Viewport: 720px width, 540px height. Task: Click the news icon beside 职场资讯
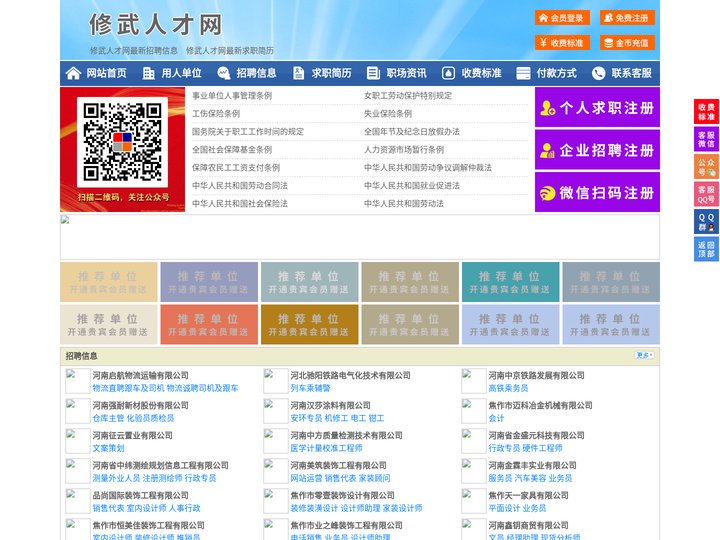pyautogui.click(x=373, y=73)
